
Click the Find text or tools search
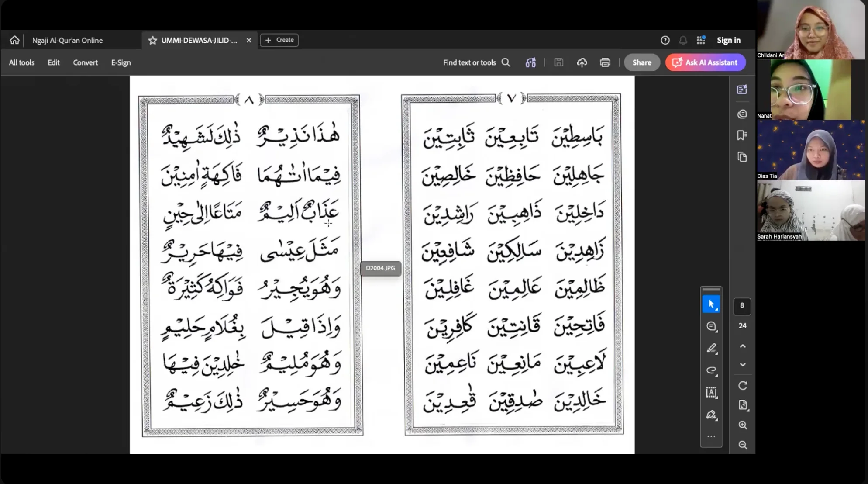476,62
